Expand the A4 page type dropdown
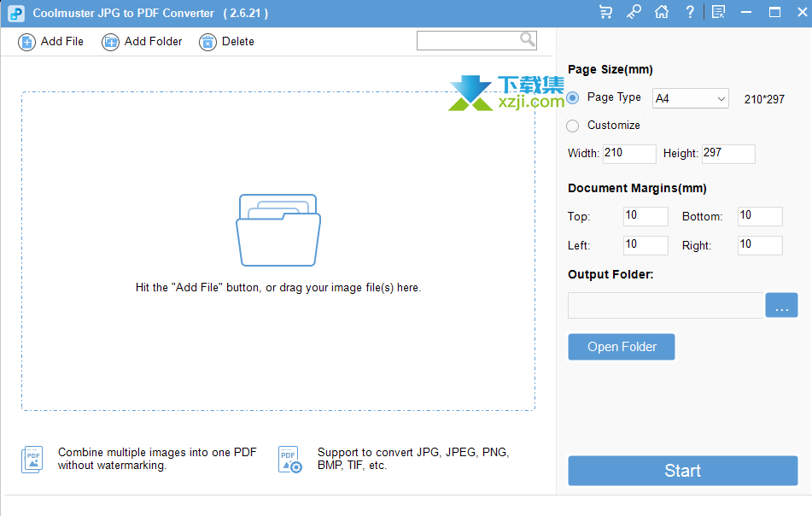This screenshot has height=516, width=812. click(x=690, y=98)
